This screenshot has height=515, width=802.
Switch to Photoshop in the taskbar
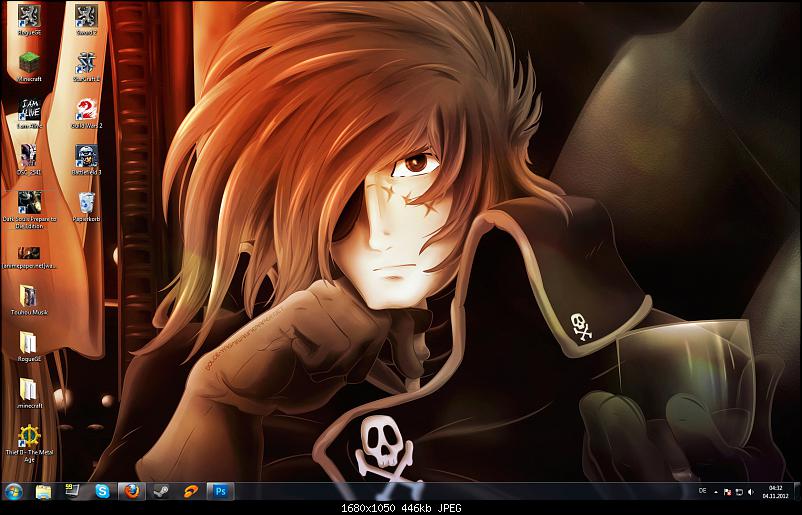(220, 491)
